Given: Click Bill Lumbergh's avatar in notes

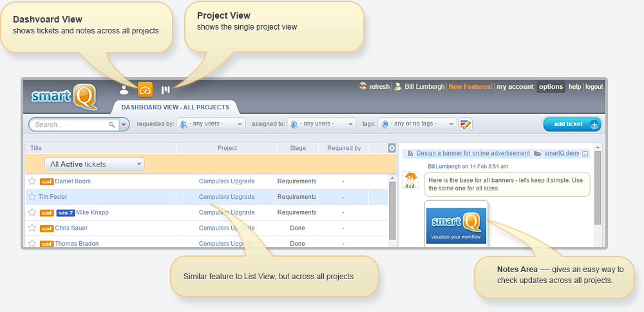Looking at the screenshot, I should pos(410,180).
